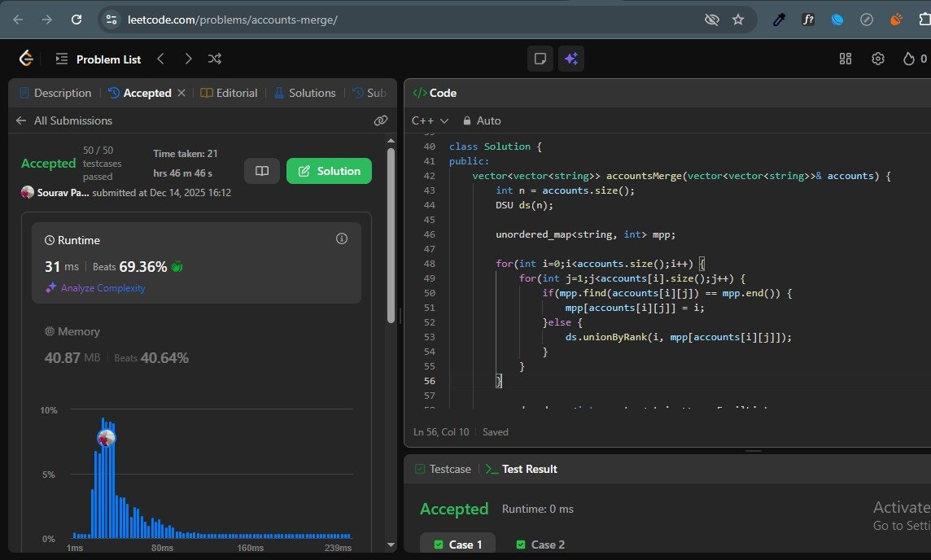This screenshot has width=931, height=560.
Task: Open the blue swirl browser extension
Action: pos(837,20)
